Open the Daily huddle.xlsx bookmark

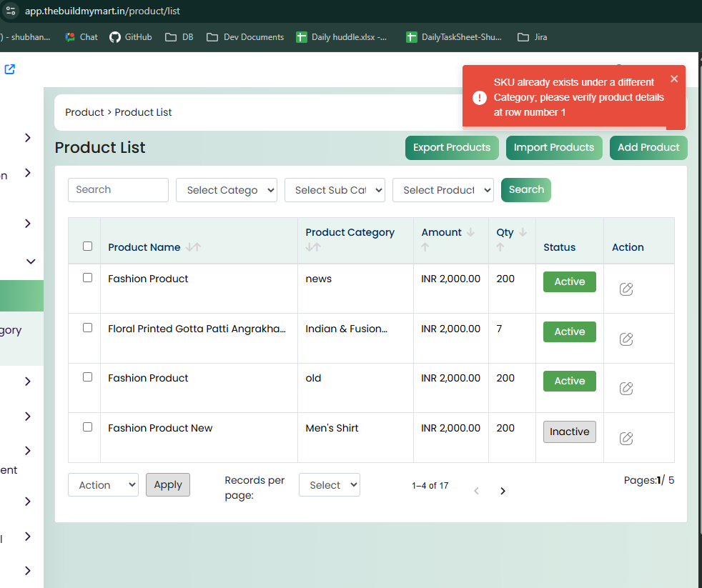(x=341, y=37)
